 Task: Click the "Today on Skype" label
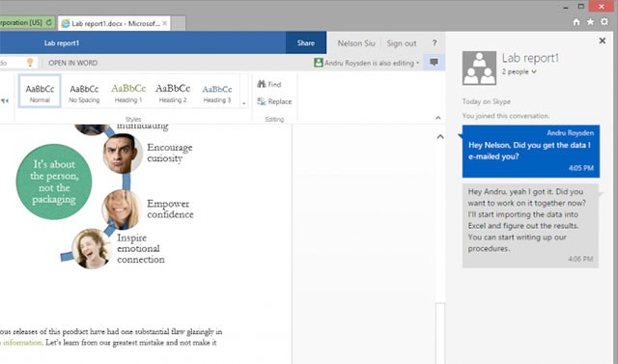point(487,101)
